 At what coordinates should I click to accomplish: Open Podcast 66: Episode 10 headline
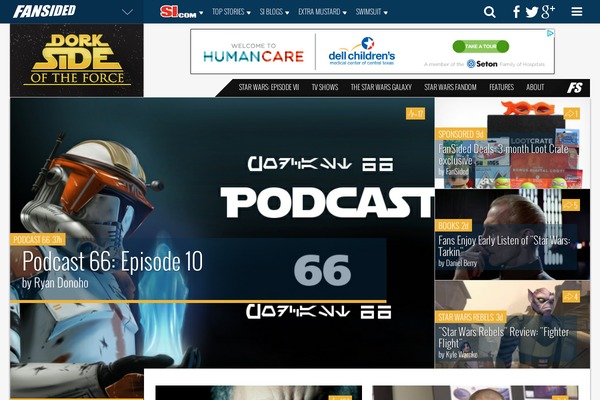tap(112, 262)
